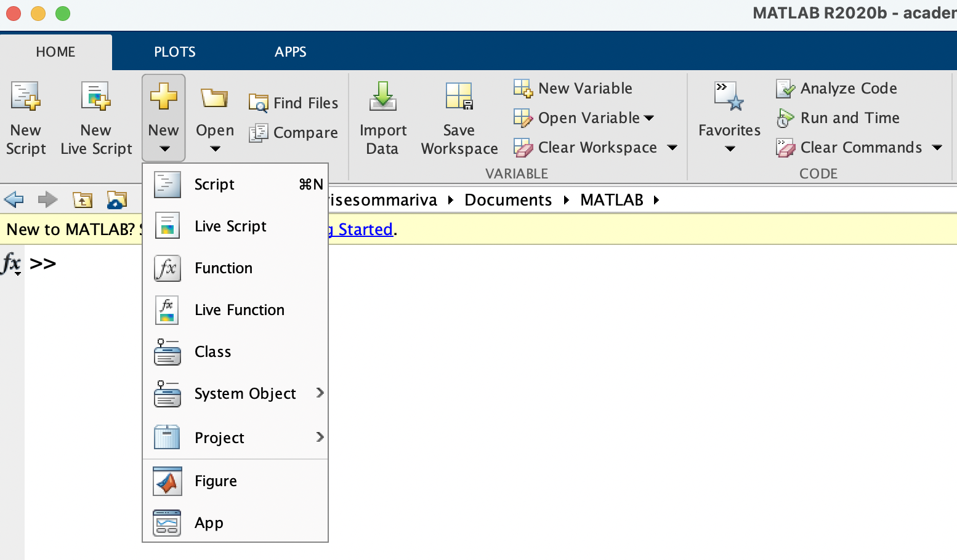
Task: Click the Save Workspace icon
Action: tap(459, 96)
